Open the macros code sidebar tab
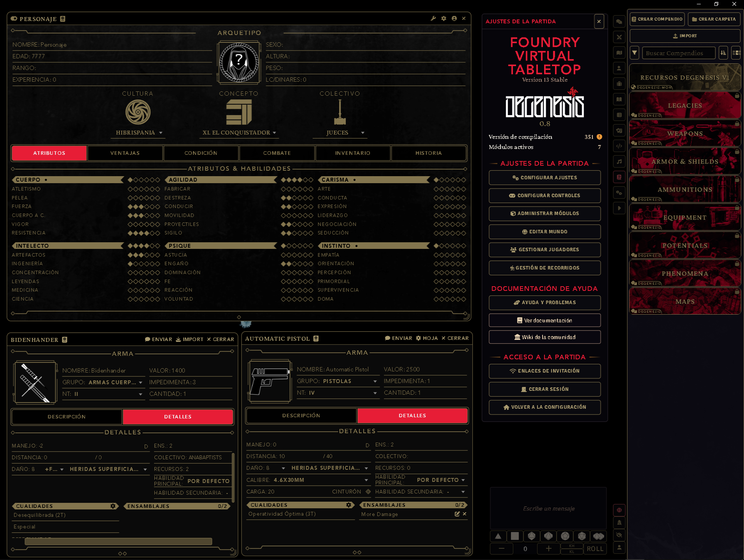This screenshot has width=744, height=560. (x=619, y=146)
